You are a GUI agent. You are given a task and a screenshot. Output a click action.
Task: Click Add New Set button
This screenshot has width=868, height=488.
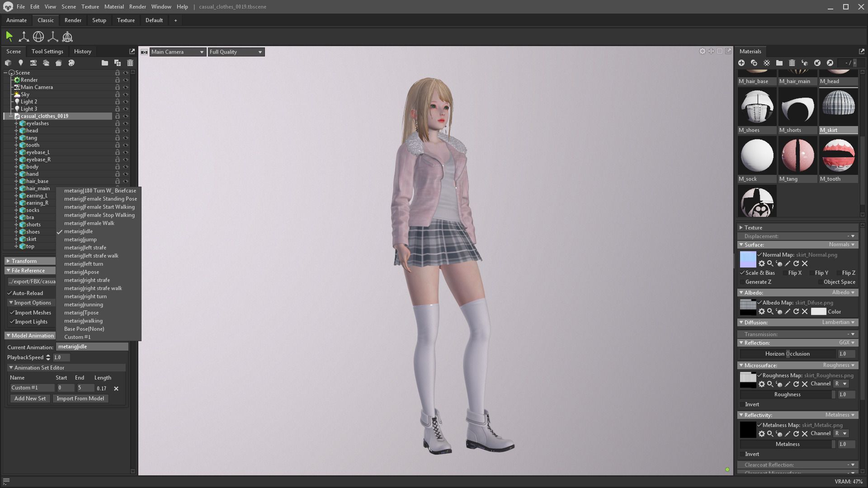(x=30, y=399)
